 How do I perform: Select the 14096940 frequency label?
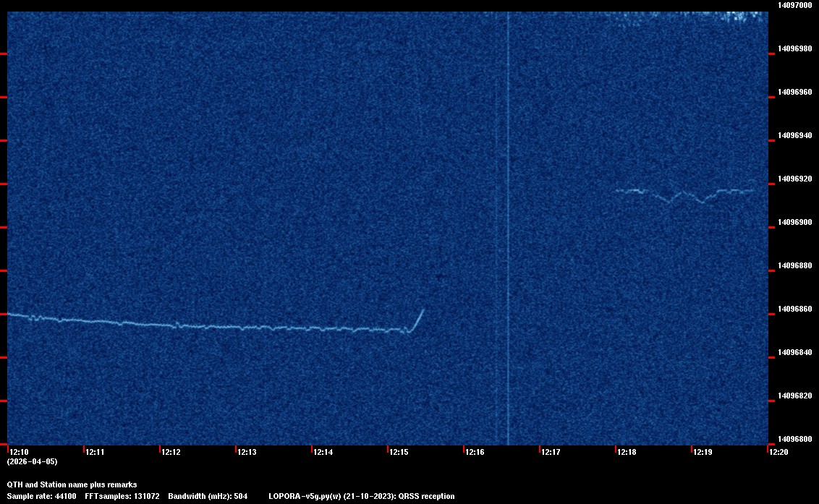click(x=795, y=135)
